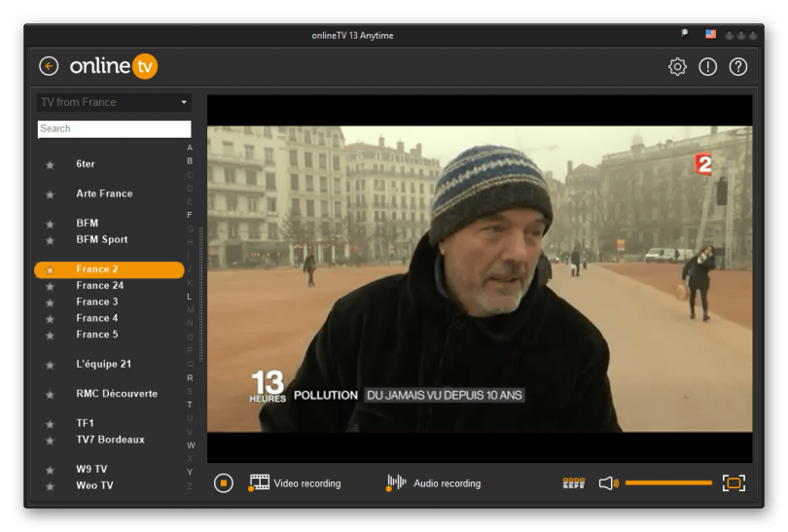Image resolution: width=788 pixels, height=532 pixels.
Task: Toggle the W9 TV favorite star
Action: 50,470
